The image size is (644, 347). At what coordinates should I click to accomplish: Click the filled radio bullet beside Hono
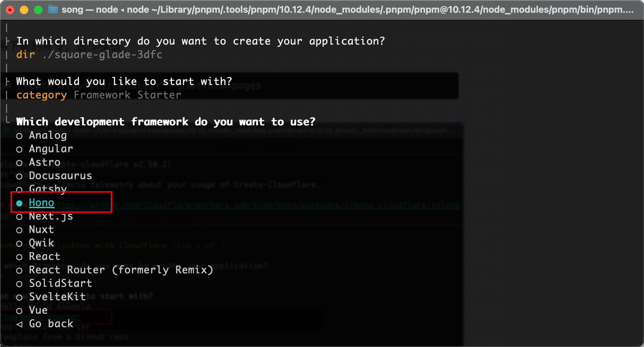(x=19, y=203)
